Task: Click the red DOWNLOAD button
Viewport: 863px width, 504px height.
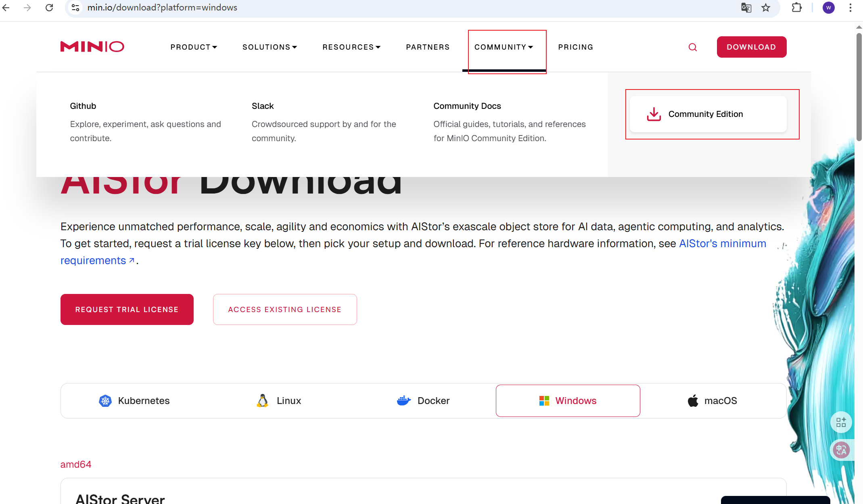Action: click(751, 47)
